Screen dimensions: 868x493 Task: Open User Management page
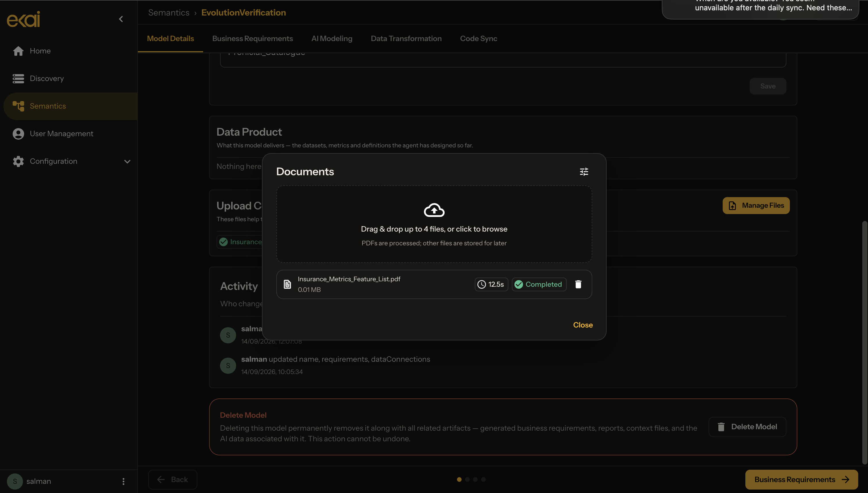[69, 134]
